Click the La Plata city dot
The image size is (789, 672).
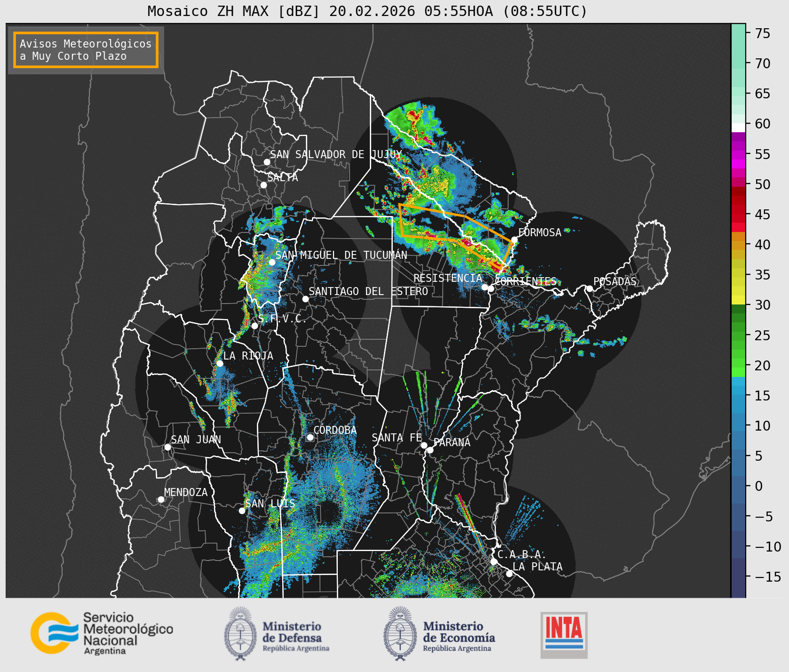tap(509, 573)
